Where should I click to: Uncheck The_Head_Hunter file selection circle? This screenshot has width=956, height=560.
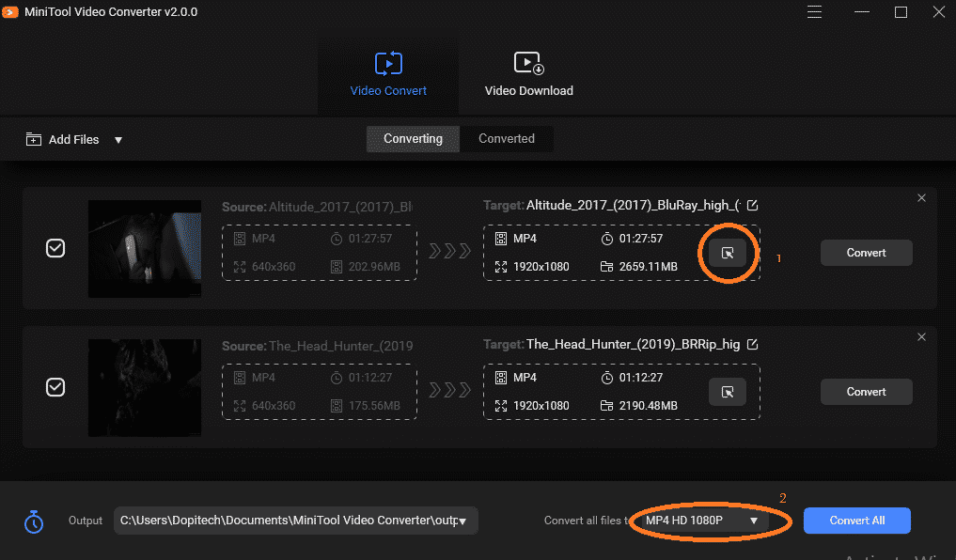point(55,387)
